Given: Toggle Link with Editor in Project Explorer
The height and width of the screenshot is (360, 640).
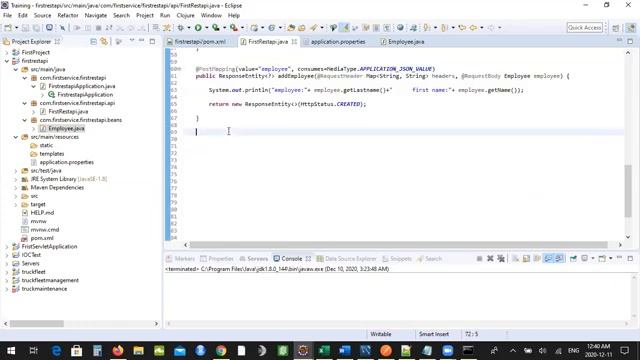Looking at the screenshot, I should [x=104, y=42].
